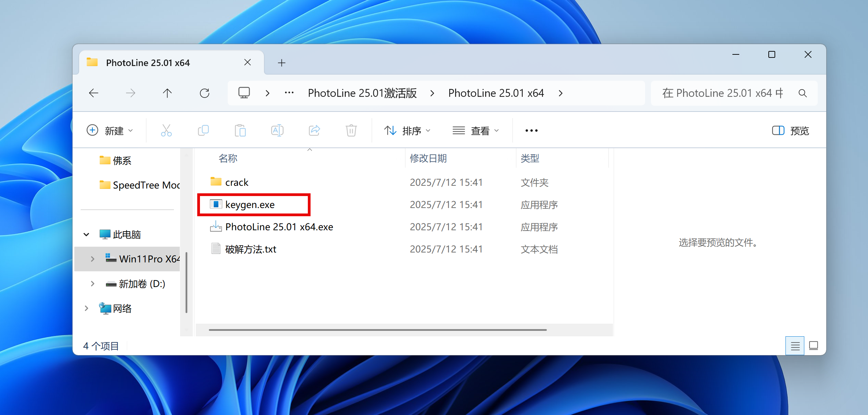Sort by 修改日期 column header
The image size is (868, 415).
pos(428,158)
